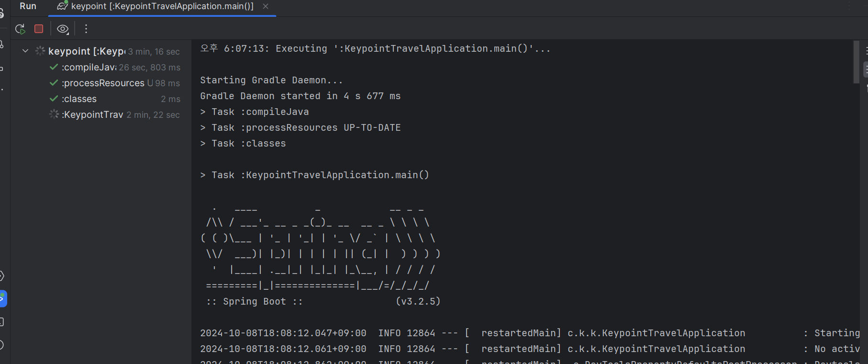Viewport: 868px width, 364px height.
Task: Close the keypoint run tab
Action: click(x=266, y=6)
